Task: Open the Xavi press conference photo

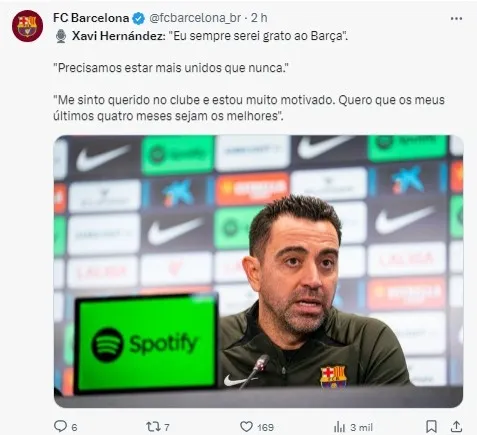Action: coord(258,271)
